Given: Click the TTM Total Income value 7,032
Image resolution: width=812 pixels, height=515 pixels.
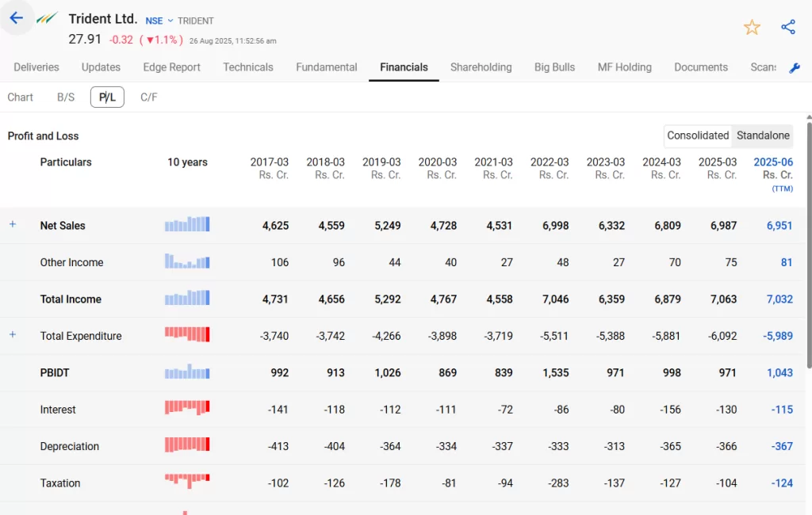Looking at the screenshot, I should [x=779, y=299].
